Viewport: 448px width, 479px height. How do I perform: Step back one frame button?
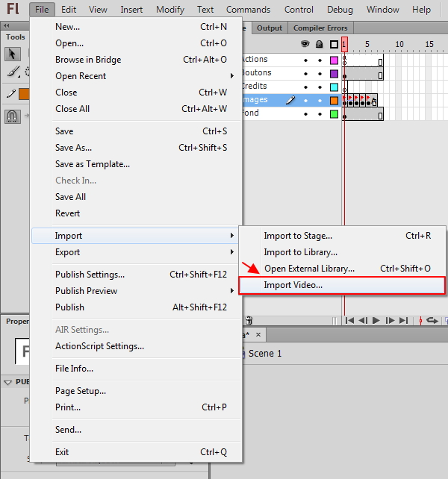[x=363, y=321]
